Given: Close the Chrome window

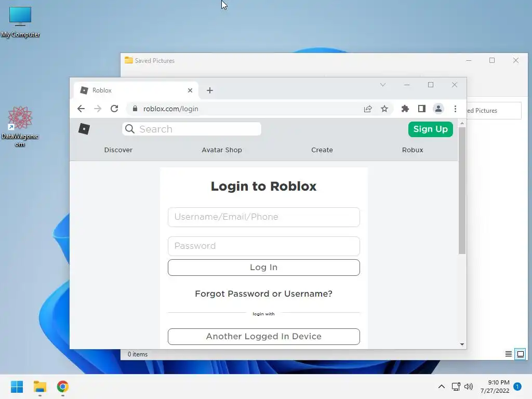Looking at the screenshot, I should tap(455, 85).
